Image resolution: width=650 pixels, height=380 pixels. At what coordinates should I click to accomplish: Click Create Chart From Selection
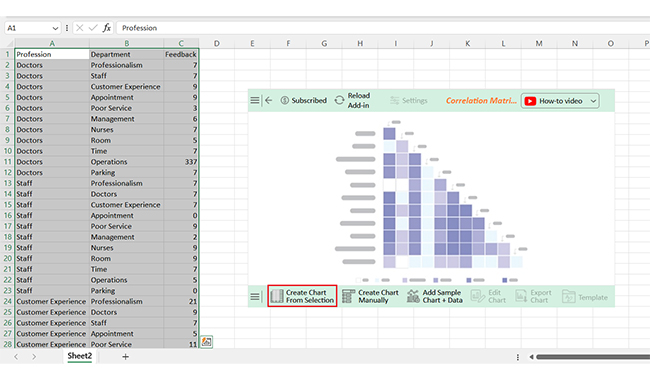point(302,296)
